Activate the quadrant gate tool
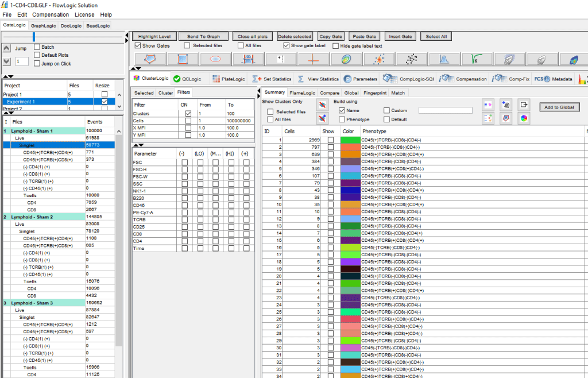Image resolution: width=588 pixels, height=378 pixels. (x=311, y=59)
